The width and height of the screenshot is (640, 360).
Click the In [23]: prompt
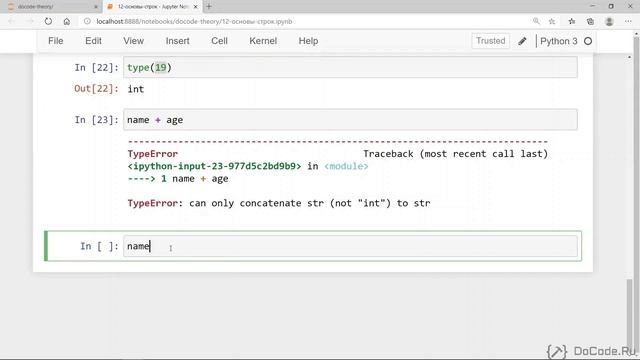pyautogui.click(x=96, y=120)
